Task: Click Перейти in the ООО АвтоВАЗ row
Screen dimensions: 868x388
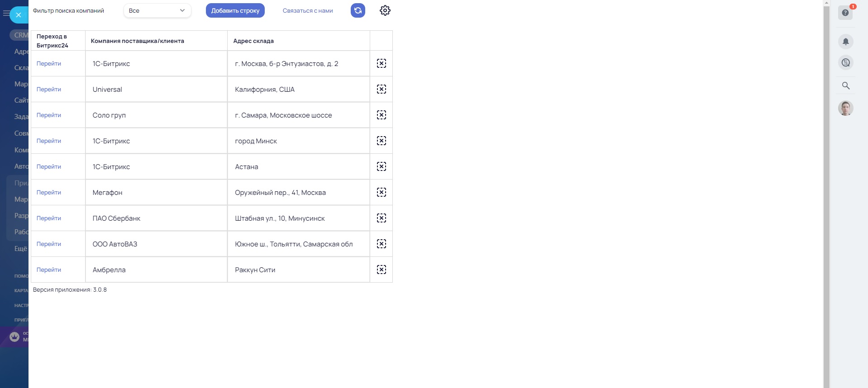Action: click(x=49, y=244)
